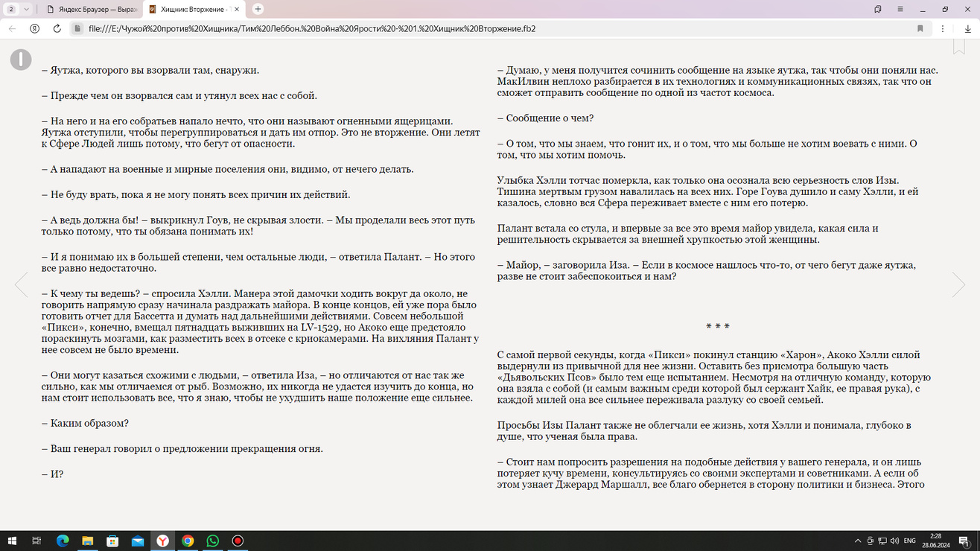Image resolution: width=980 pixels, height=551 pixels.
Task: Open the volume control in system tray
Action: click(894, 541)
